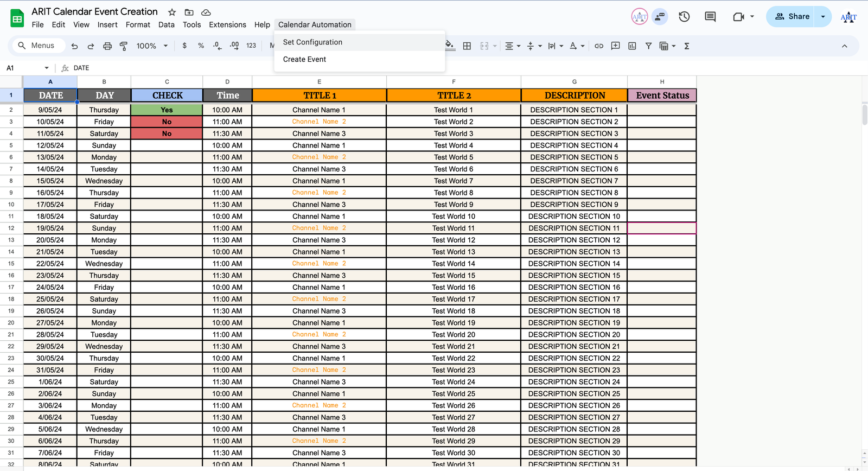Screen dimensions: 868x471
Task: Click the Menus search box
Action: (x=38, y=46)
